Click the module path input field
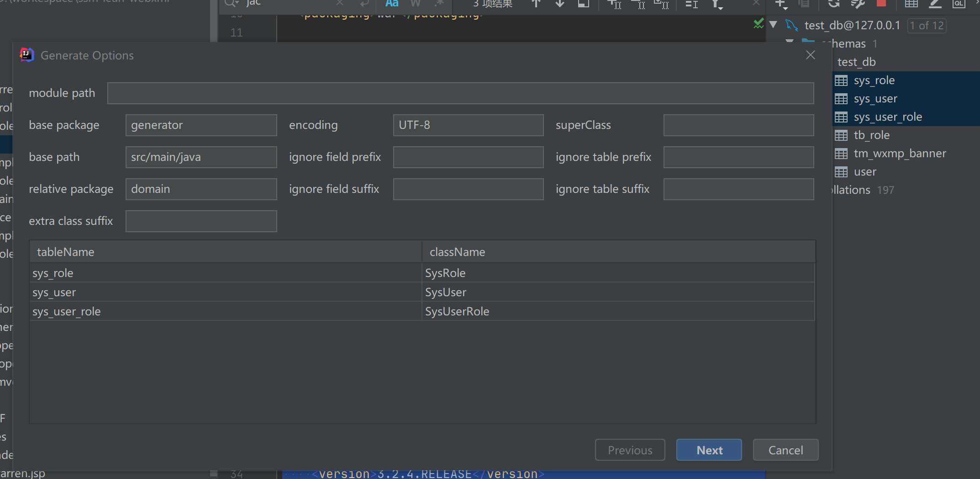This screenshot has width=980, height=479. click(x=460, y=93)
